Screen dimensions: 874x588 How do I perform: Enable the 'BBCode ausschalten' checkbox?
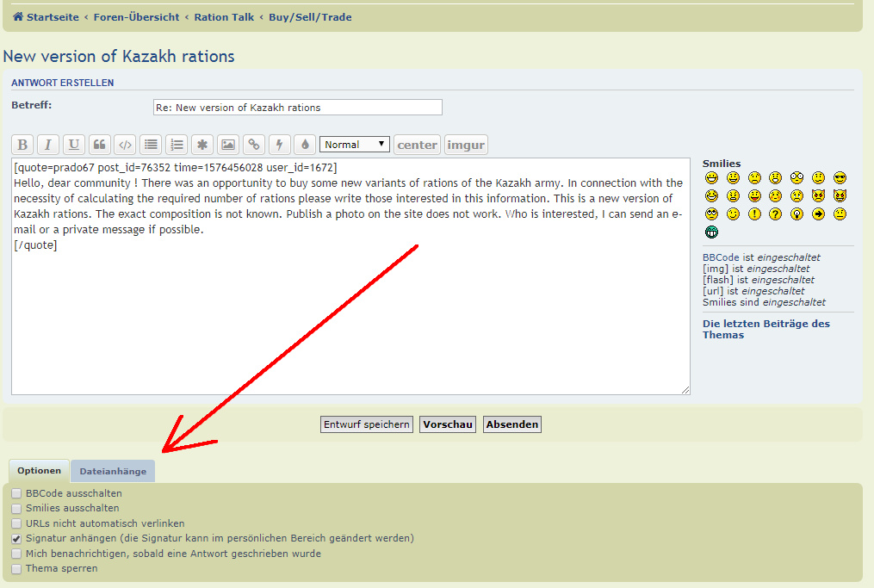tap(16, 494)
